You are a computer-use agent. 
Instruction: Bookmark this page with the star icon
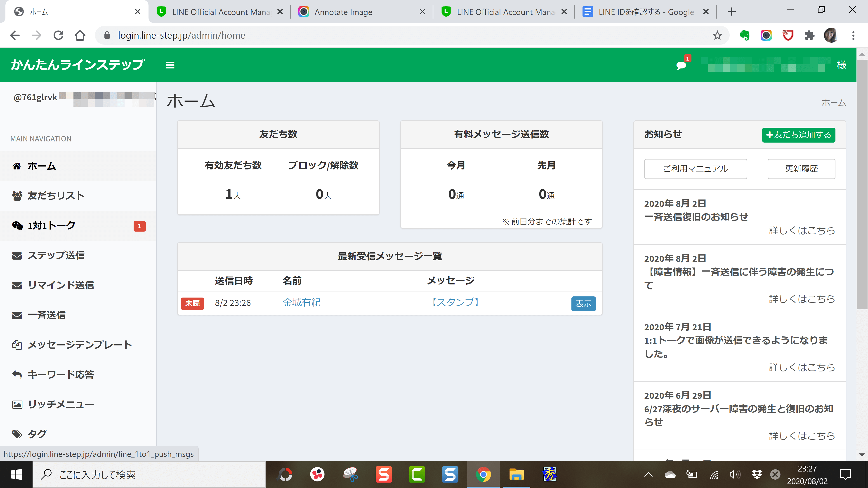click(x=717, y=35)
